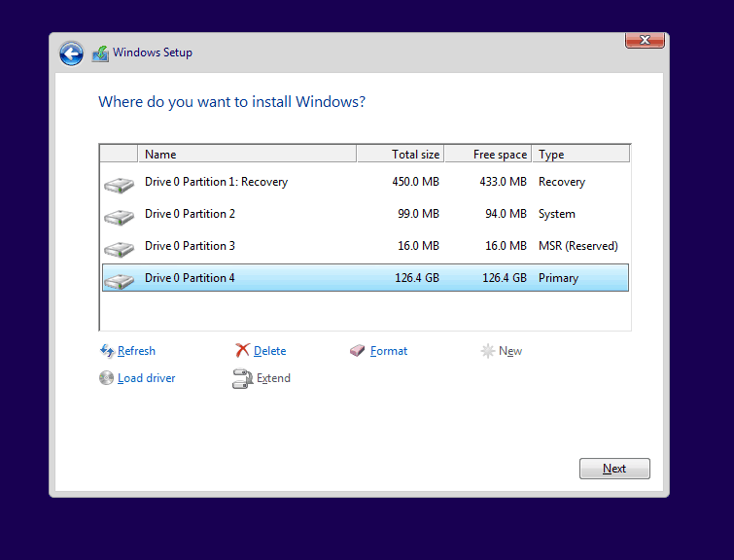Sort by the Name column header
The image size is (734, 560).
tap(247, 154)
